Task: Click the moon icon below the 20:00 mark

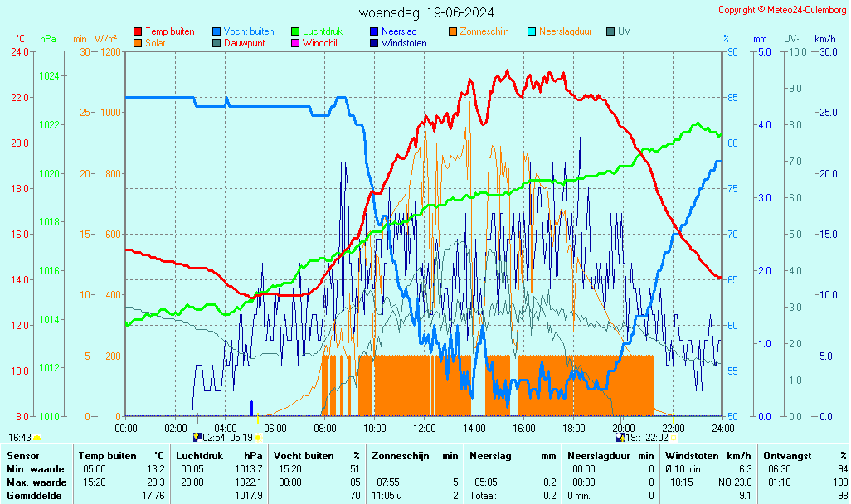Action: 620,437
